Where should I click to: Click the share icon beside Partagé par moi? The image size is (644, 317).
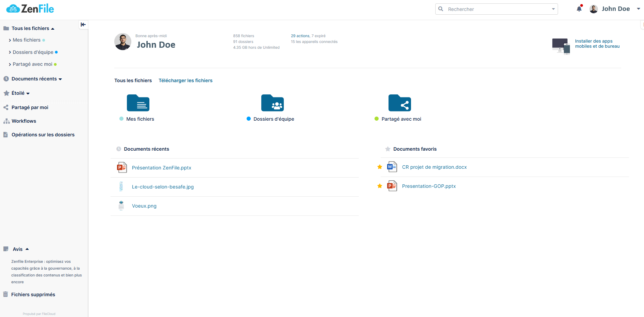point(6,107)
